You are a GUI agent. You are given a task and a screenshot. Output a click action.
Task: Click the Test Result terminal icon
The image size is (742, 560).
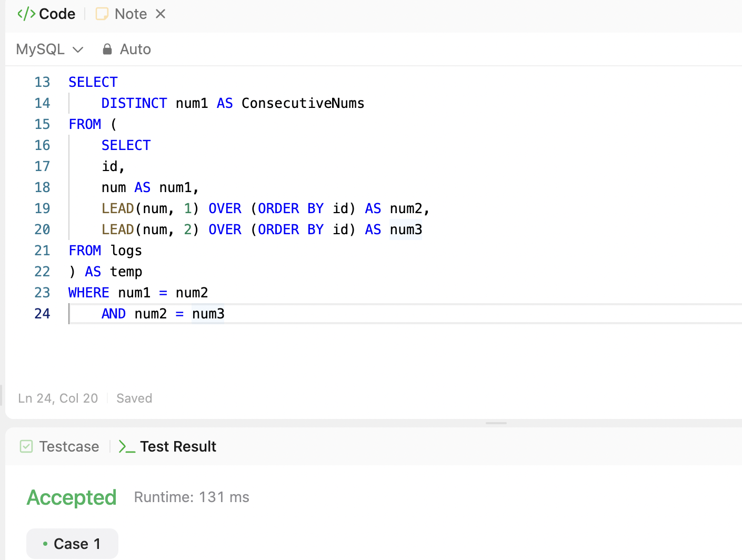tap(127, 446)
